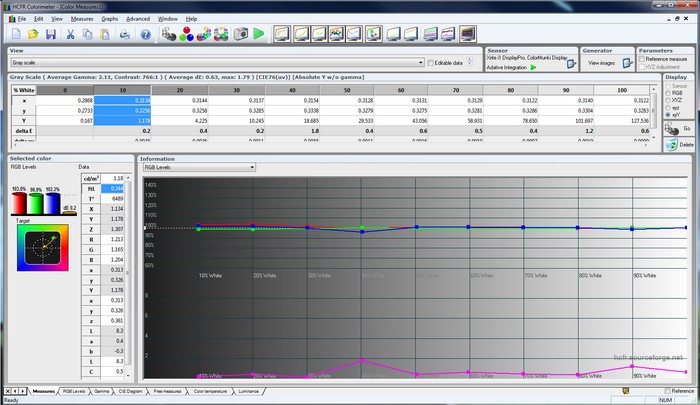The image size is (700, 405).
Task: Measure primaries with the RGB balls icon
Action: point(187,34)
